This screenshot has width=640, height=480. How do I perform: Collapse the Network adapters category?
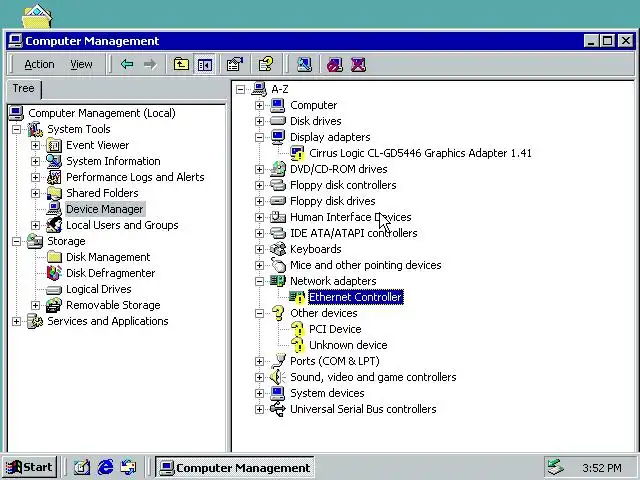(x=259, y=281)
